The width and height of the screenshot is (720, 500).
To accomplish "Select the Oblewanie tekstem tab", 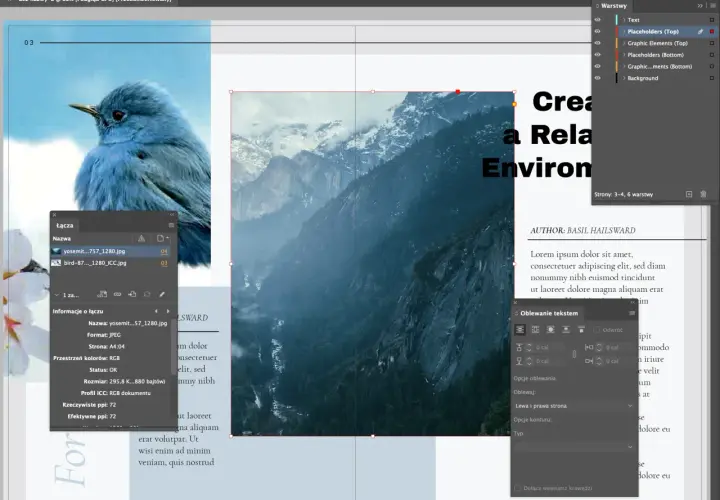I will pos(549,313).
